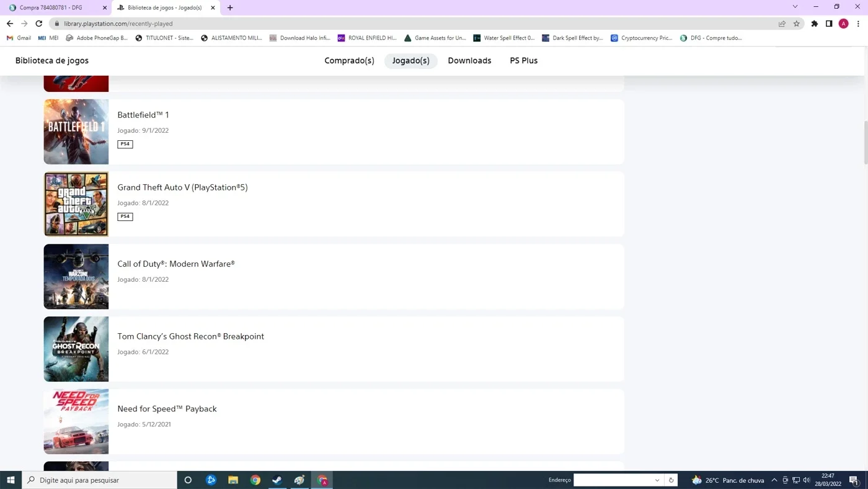The image size is (868, 489).
Task: Open the Gmail bookmark
Action: pos(19,38)
